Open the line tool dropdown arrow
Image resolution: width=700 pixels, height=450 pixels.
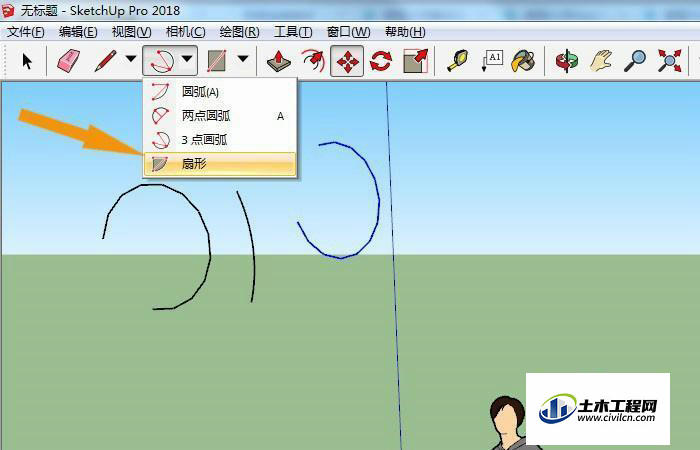tap(131, 58)
